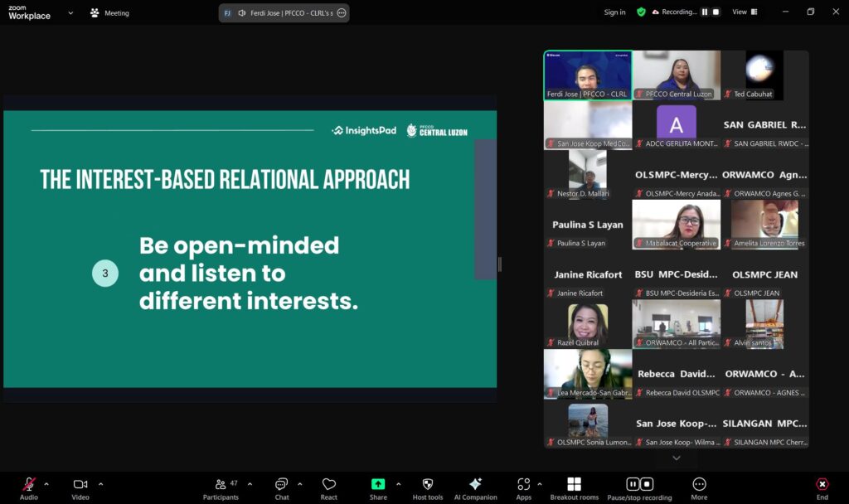Click the shared screen divider handle

[x=499, y=264]
